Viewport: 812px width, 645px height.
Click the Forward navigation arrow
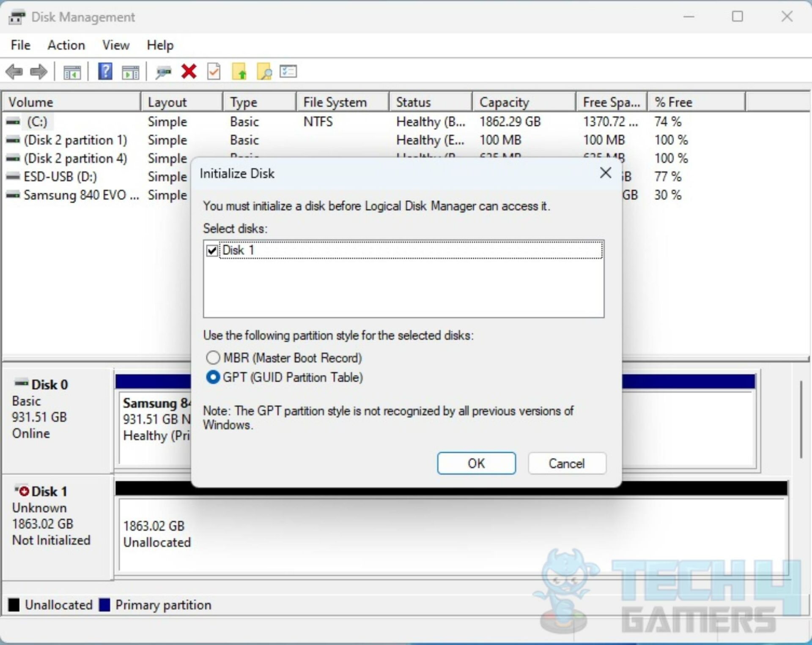tap(38, 72)
